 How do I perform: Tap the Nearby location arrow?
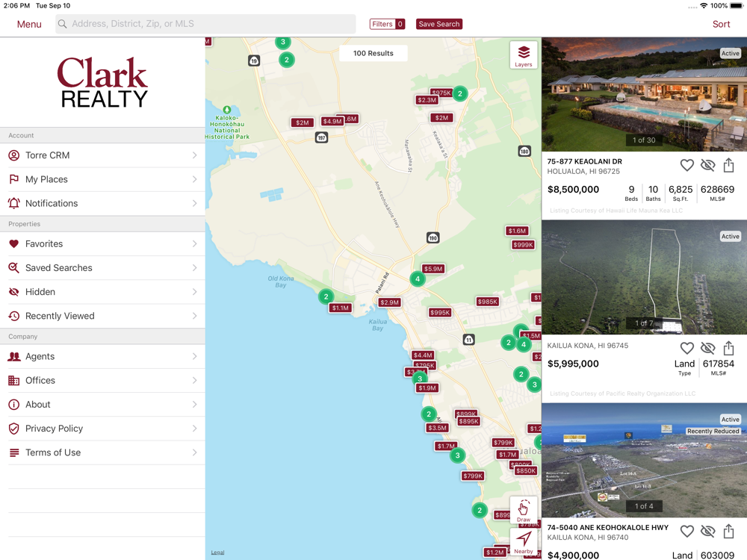click(x=523, y=542)
